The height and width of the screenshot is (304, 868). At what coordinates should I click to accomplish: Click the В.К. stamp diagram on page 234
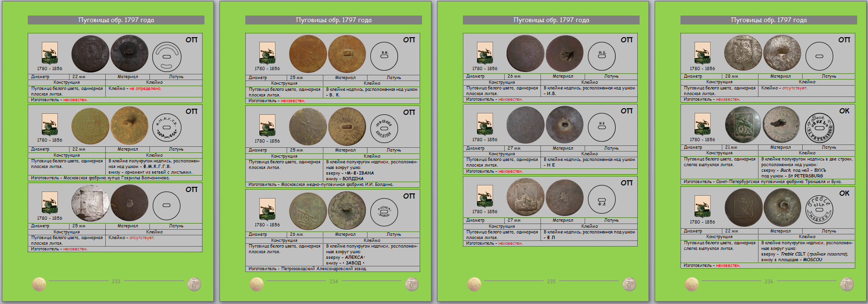pyautogui.click(x=384, y=56)
